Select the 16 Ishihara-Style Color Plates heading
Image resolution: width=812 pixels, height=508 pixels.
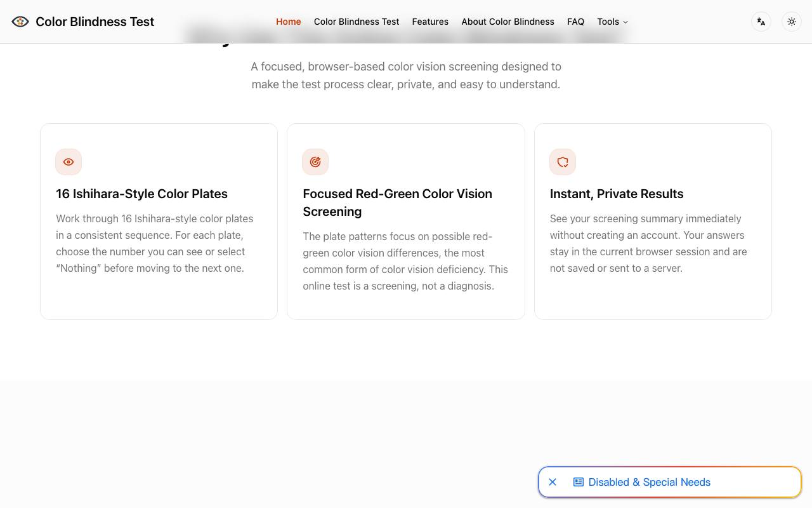pos(141,194)
